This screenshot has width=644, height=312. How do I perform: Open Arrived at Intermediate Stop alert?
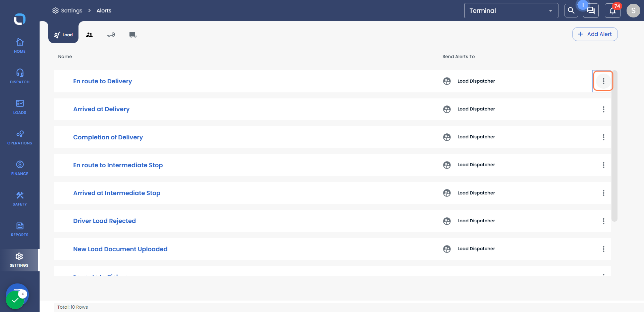pos(117,193)
